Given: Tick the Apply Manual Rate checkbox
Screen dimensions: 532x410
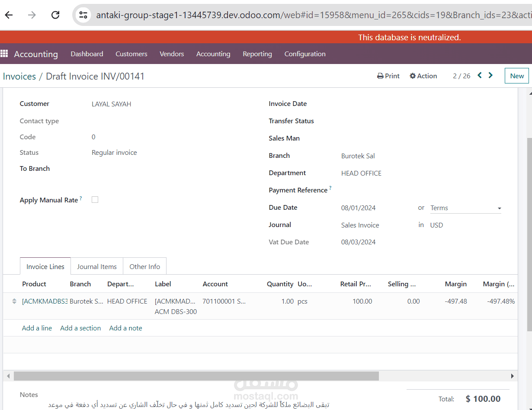Looking at the screenshot, I should pyautogui.click(x=95, y=200).
